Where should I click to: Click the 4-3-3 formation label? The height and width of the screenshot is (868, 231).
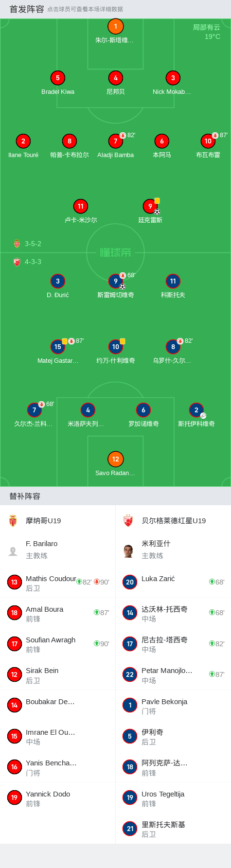click(33, 262)
